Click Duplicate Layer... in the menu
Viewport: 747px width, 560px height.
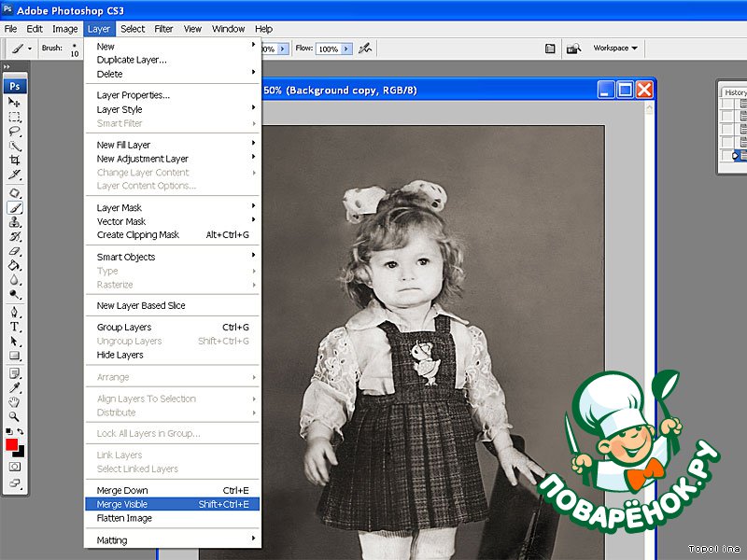point(132,60)
